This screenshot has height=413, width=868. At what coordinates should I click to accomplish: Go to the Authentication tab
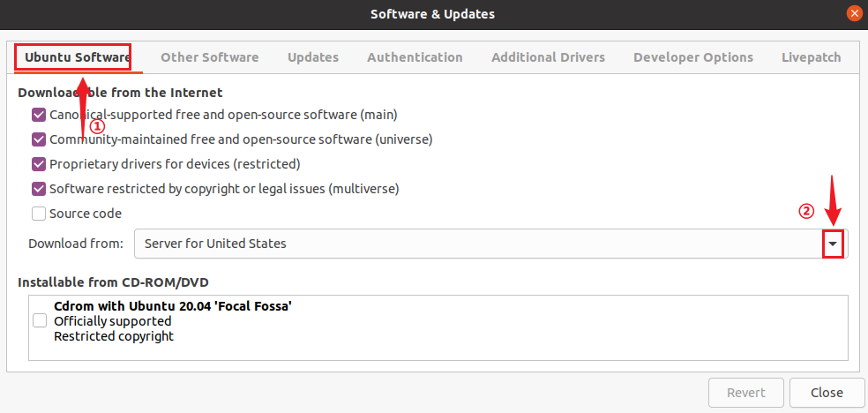(x=415, y=57)
